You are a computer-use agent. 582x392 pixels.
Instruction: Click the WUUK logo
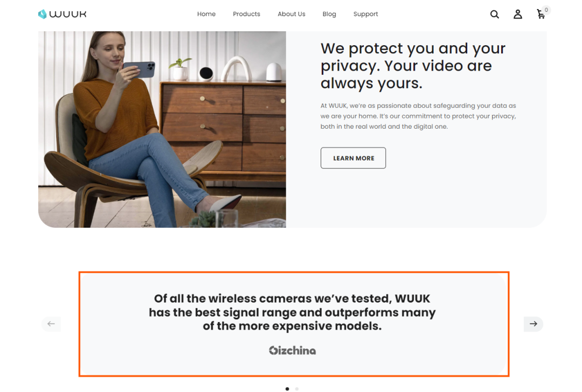(x=63, y=14)
